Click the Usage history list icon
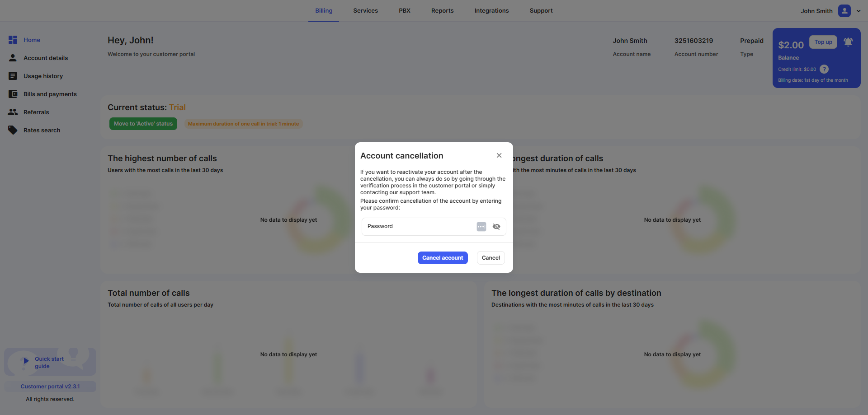Screen dimensions: 868x415 click(x=13, y=76)
